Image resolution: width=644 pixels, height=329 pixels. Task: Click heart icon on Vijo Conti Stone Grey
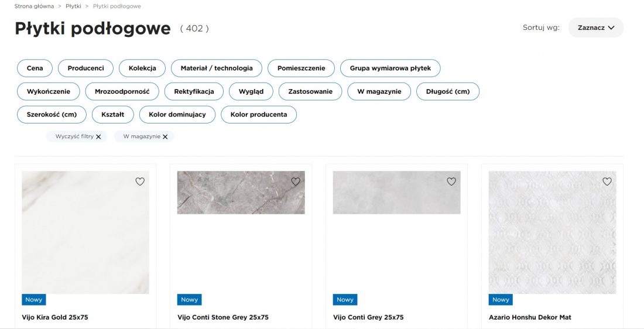pos(296,181)
